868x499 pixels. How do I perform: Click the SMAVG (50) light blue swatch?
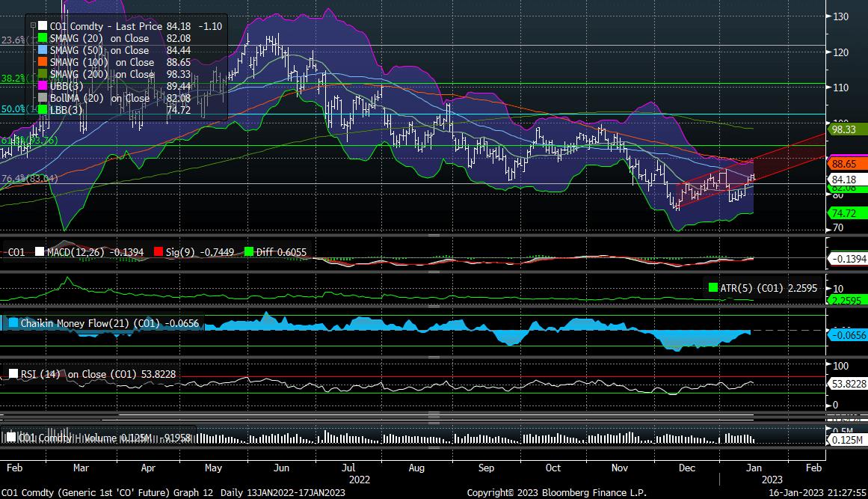pos(43,50)
